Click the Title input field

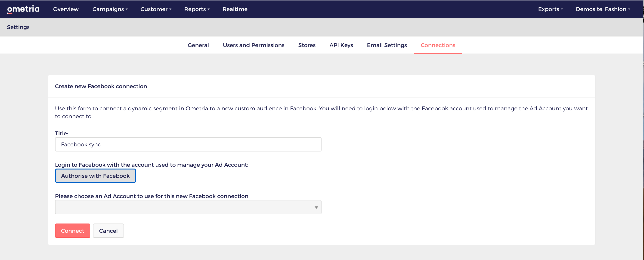point(188,144)
